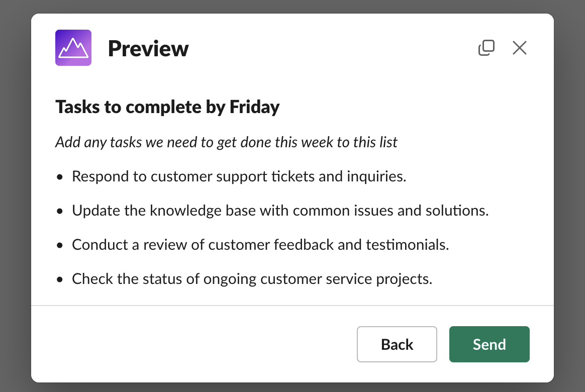
Task: Select the copy icon beside the close button
Action: tap(486, 48)
